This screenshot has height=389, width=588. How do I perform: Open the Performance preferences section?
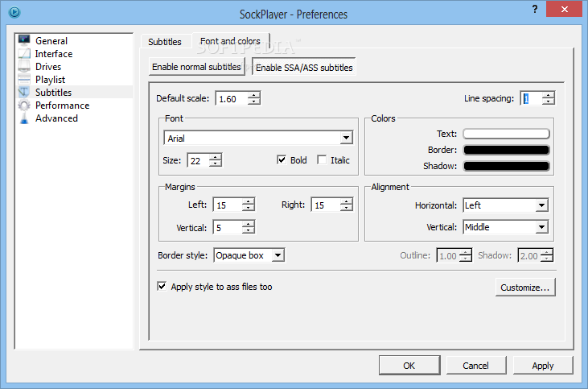point(62,106)
